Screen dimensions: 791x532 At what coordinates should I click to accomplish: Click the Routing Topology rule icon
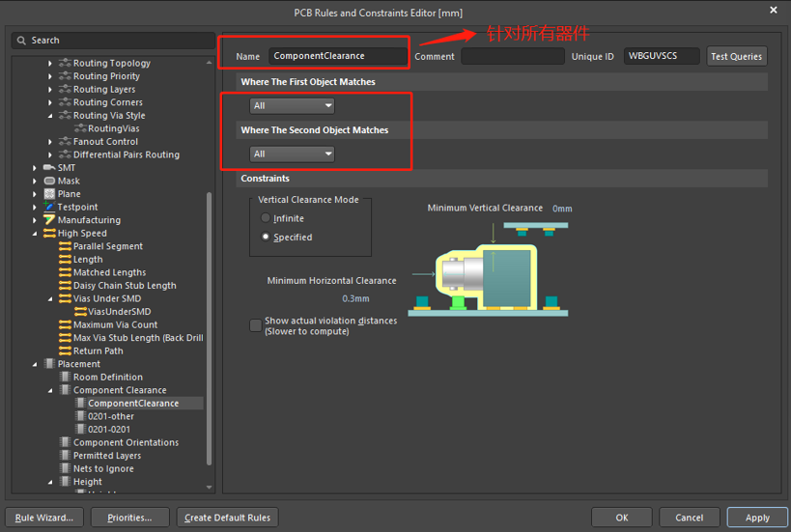click(65, 63)
